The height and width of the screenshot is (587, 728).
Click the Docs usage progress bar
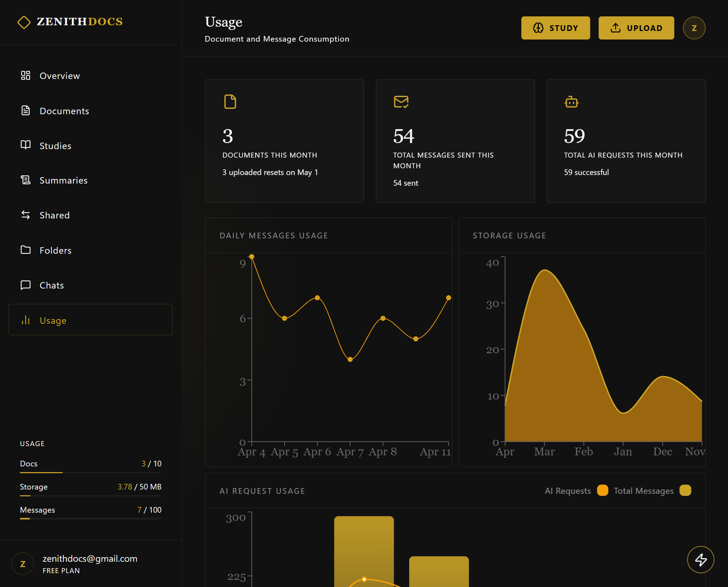point(90,472)
